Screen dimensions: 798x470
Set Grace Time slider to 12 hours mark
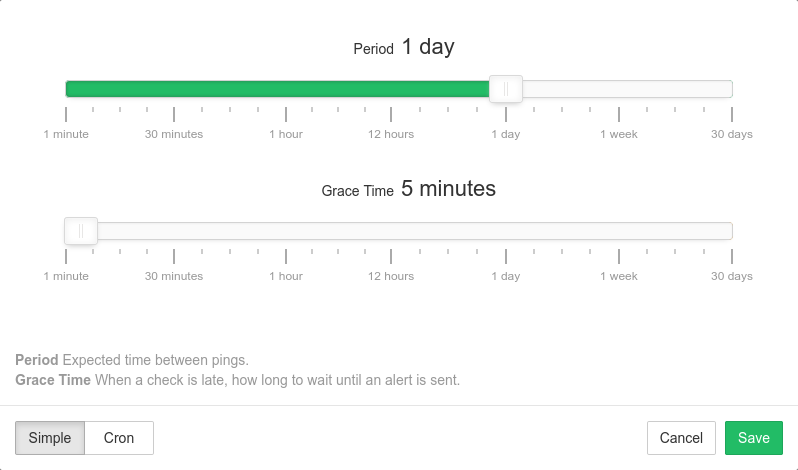391,231
